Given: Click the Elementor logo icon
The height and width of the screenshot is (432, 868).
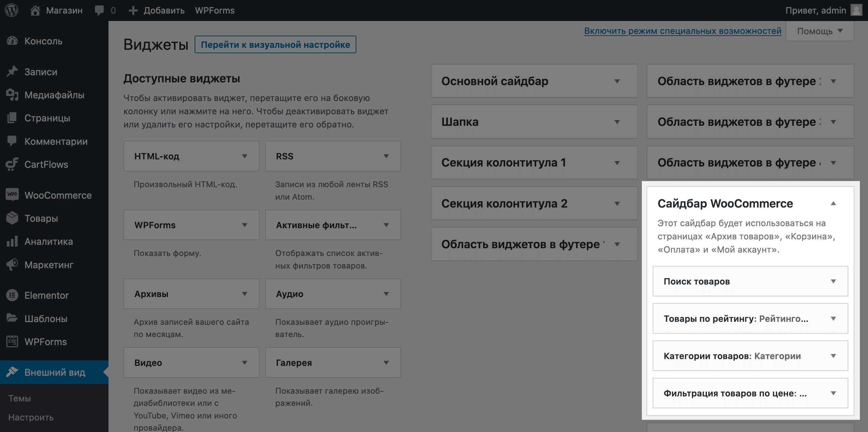Looking at the screenshot, I should pyautogui.click(x=12, y=295).
